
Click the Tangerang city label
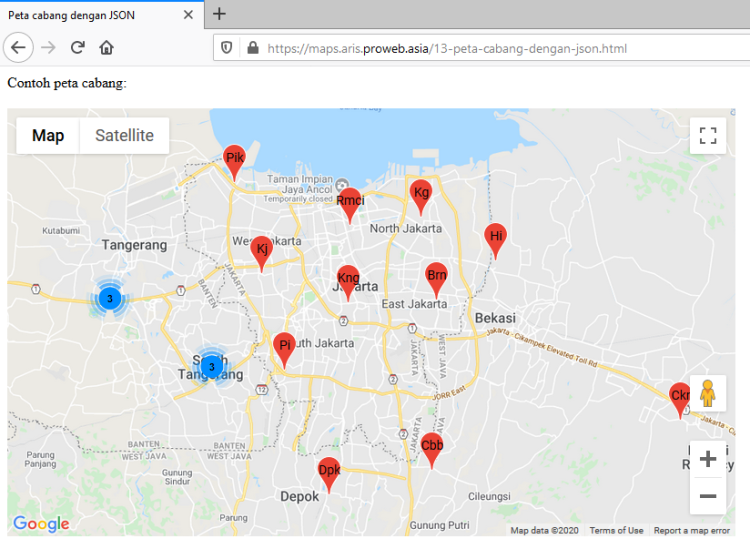[x=134, y=245]
